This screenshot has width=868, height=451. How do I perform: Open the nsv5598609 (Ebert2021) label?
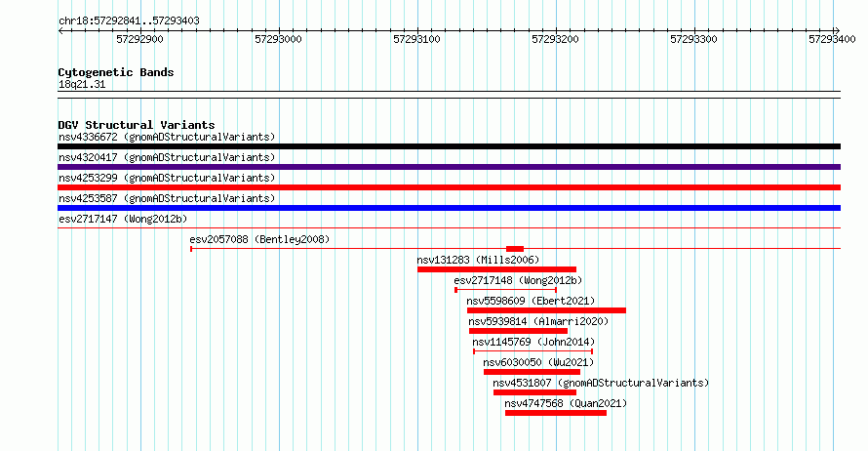point(531,301)
